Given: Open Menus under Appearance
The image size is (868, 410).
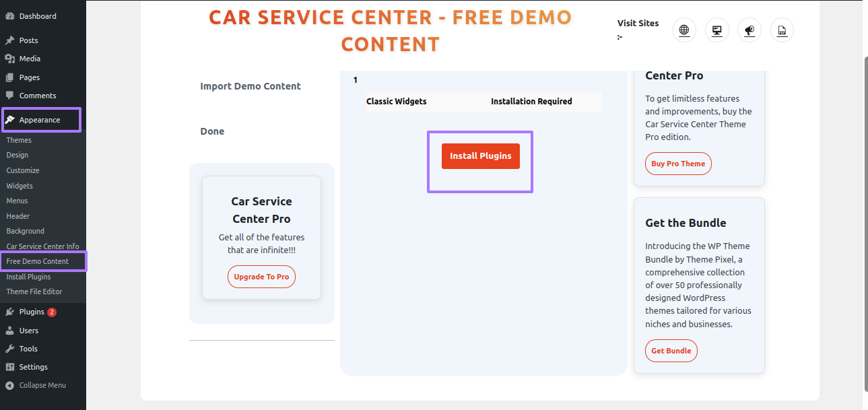Looking at the screenshot, I should (18, 201).
